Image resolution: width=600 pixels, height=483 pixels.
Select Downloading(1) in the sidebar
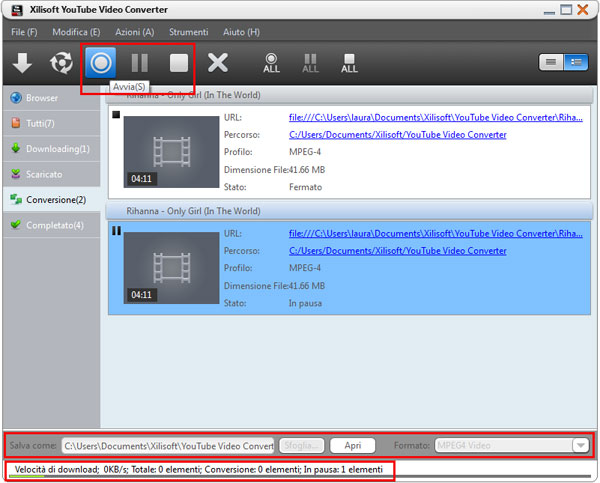click(51, 148)
